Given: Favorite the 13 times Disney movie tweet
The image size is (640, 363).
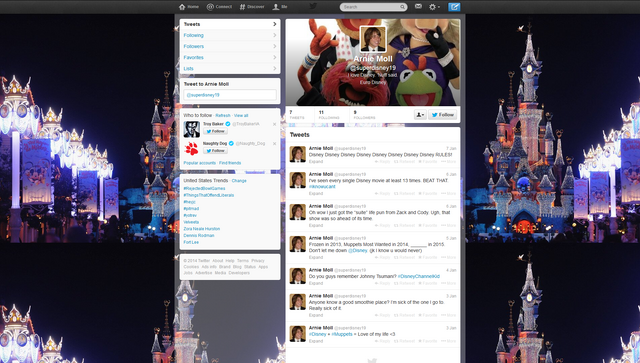Looking at the screenshot, I should 428,194.
